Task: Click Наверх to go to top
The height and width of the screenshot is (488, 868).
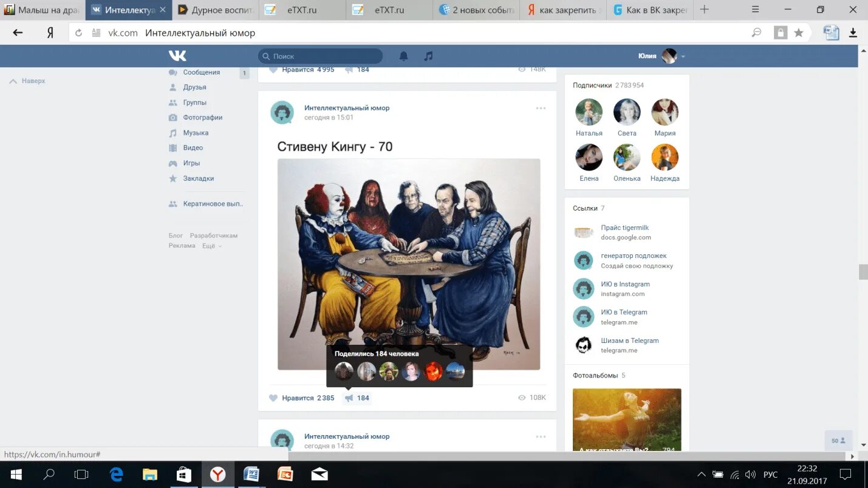Action: pyautogui.click(x=27, y=81)
